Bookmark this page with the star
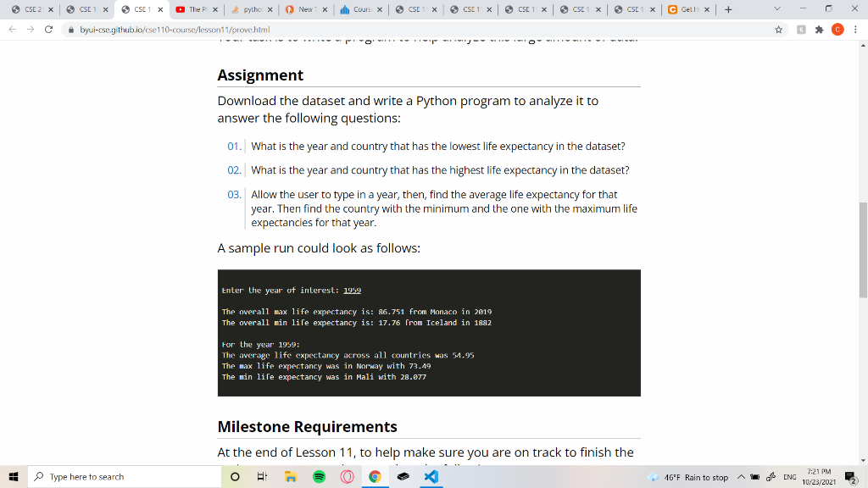The image size is (868, 488). coord(779,30)
